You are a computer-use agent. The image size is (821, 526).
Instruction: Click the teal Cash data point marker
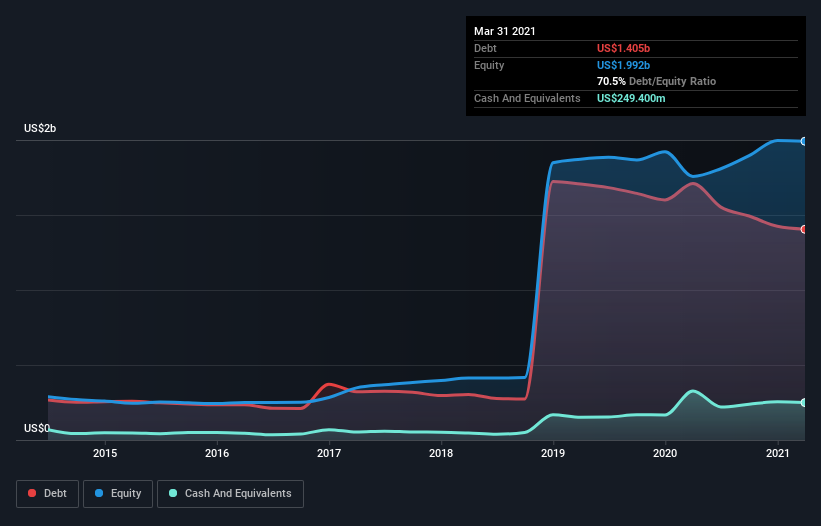pos(804,402)
